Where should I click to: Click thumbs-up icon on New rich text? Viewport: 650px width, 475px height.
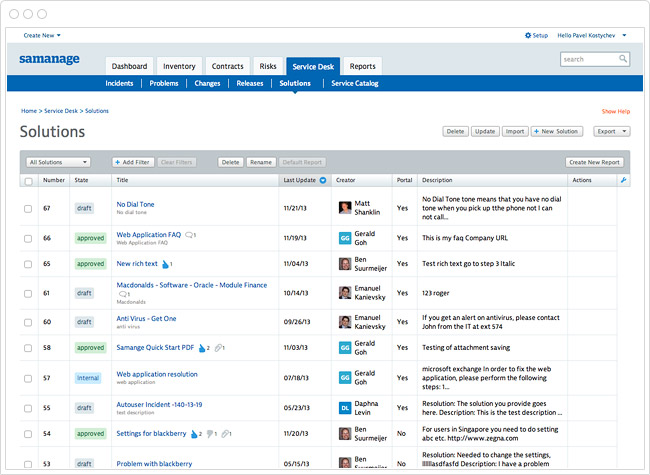pos(165,264)
